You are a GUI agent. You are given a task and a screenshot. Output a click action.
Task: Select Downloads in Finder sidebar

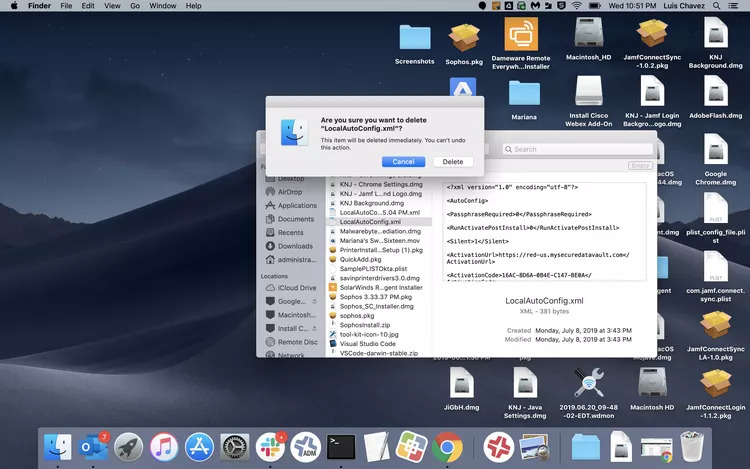(295, 246)
